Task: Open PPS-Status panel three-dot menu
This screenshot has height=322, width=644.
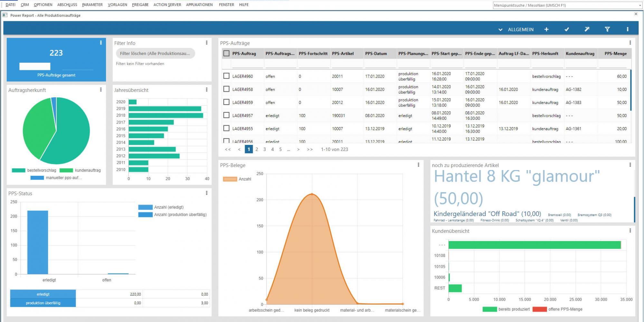Action: [x=207, y=193]
